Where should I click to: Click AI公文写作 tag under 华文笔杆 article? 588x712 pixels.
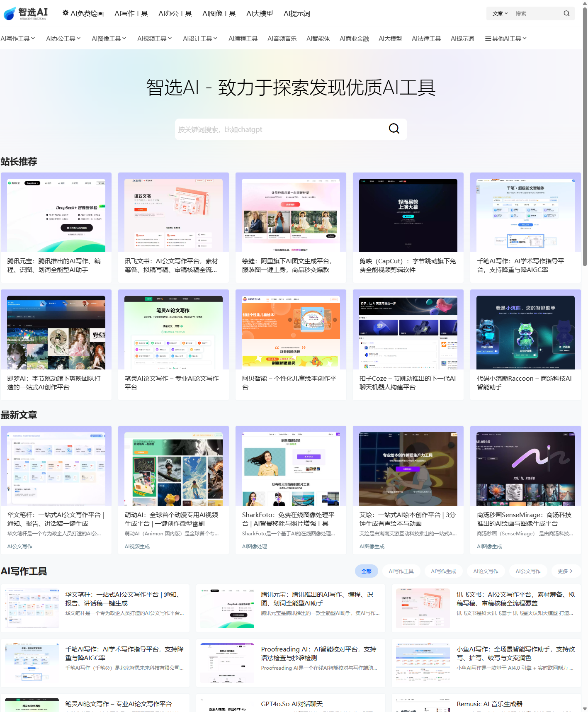coord(19,546)
